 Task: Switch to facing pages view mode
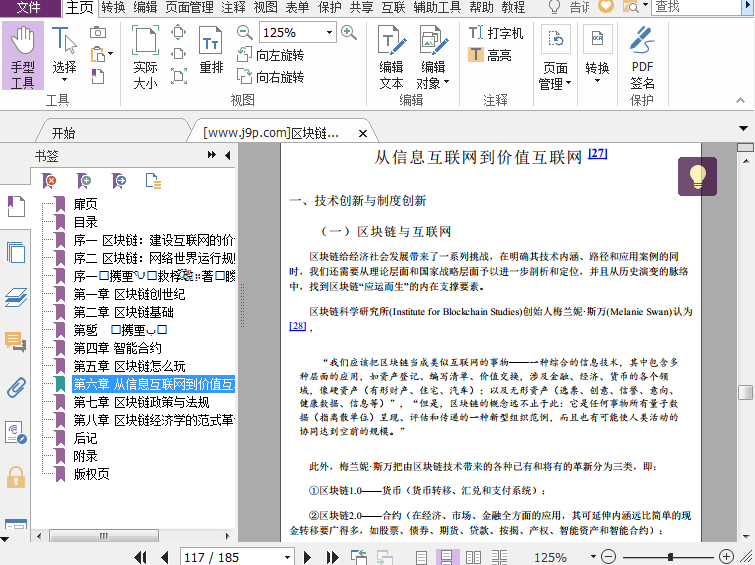tap(473, 558)
